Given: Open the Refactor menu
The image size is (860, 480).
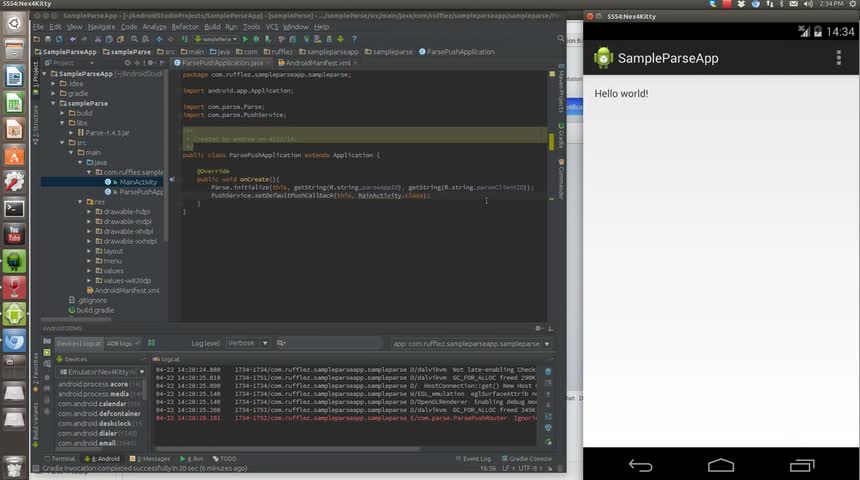Looking at the screenshot, I should (185, 27).
